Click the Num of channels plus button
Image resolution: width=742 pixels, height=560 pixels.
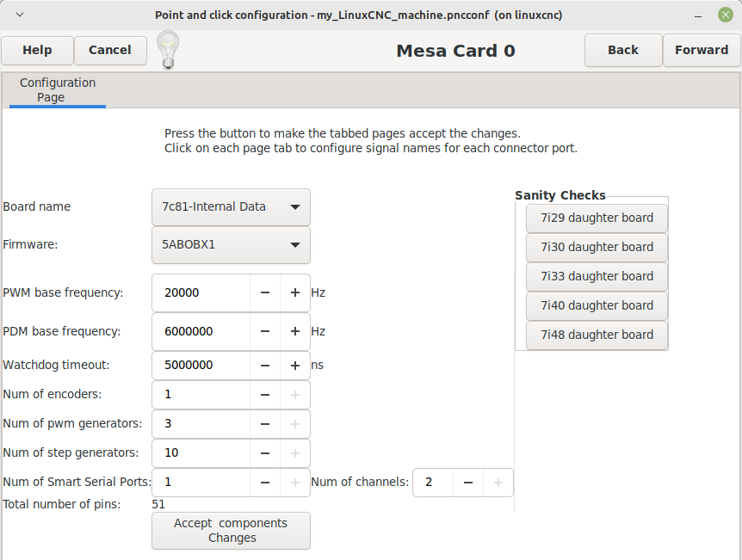point(498,483)
